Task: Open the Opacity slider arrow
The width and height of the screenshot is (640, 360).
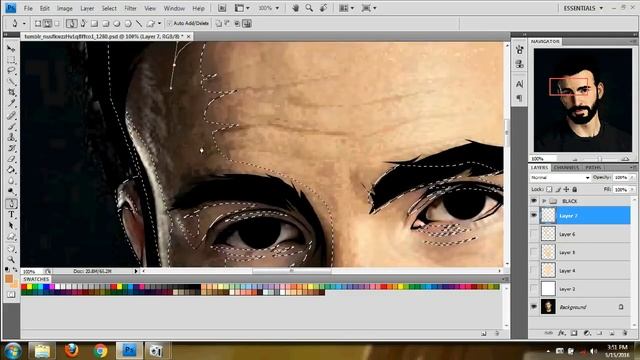Action: [632, 178]
